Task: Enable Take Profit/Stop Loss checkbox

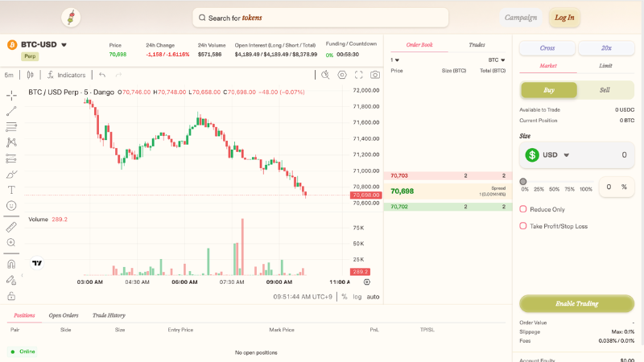Action: 522,226
